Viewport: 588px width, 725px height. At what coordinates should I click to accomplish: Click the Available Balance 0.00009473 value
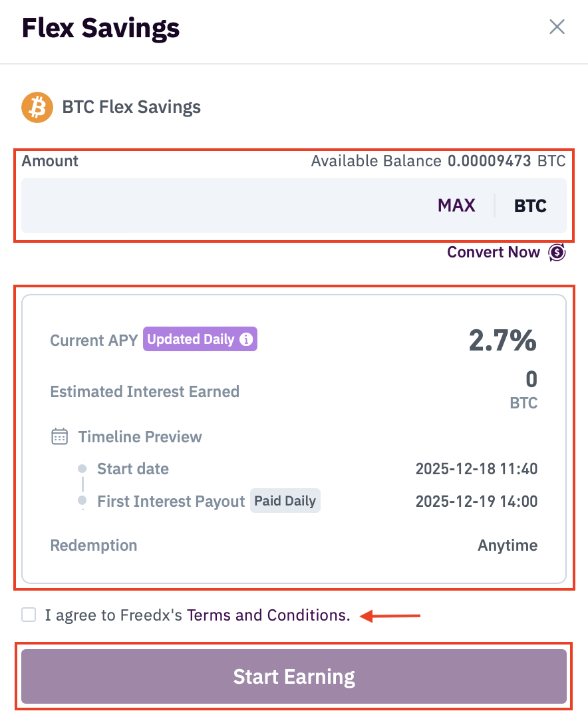tap(489, 161)
